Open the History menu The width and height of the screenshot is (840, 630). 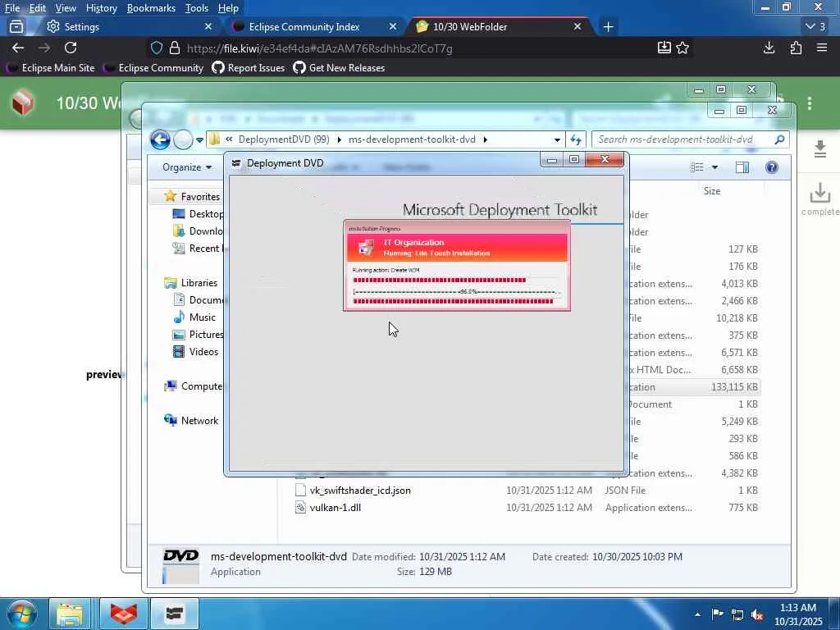pos(101,8)
